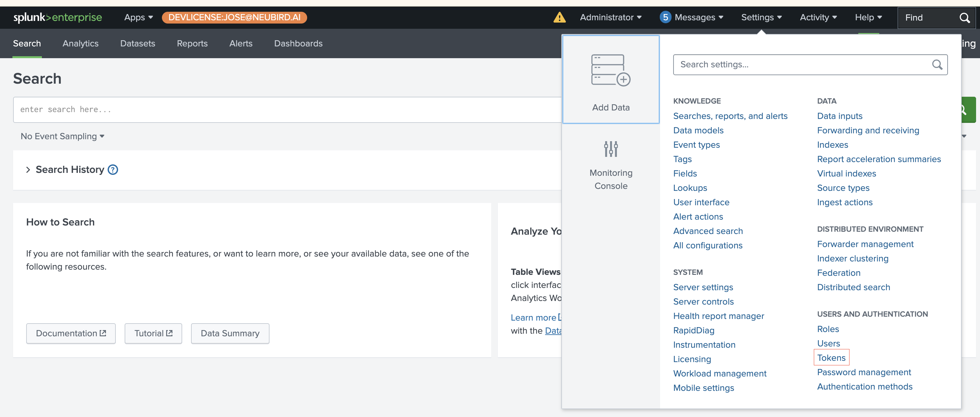Open All configurations
Screen dimensions: 980x417
(708, 245)
